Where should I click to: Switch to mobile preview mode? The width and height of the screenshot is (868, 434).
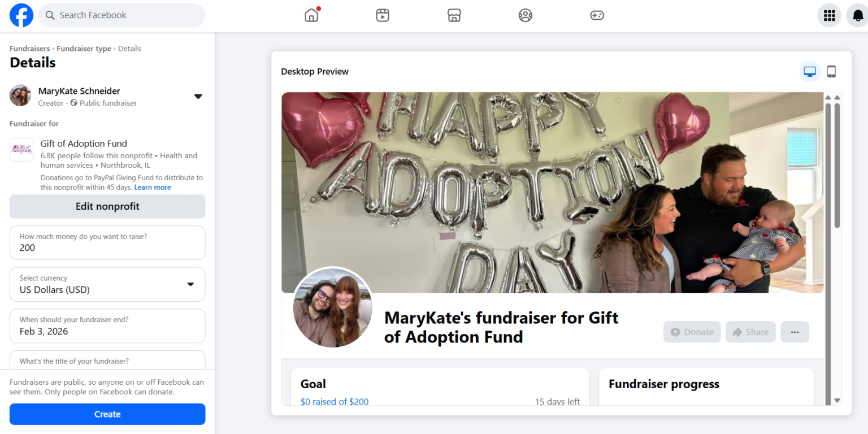point(831,72)
